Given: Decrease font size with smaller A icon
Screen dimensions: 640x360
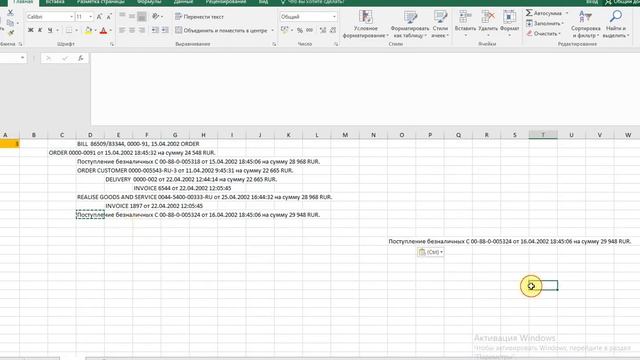Looking at the screenshot, I should [109, 17].
